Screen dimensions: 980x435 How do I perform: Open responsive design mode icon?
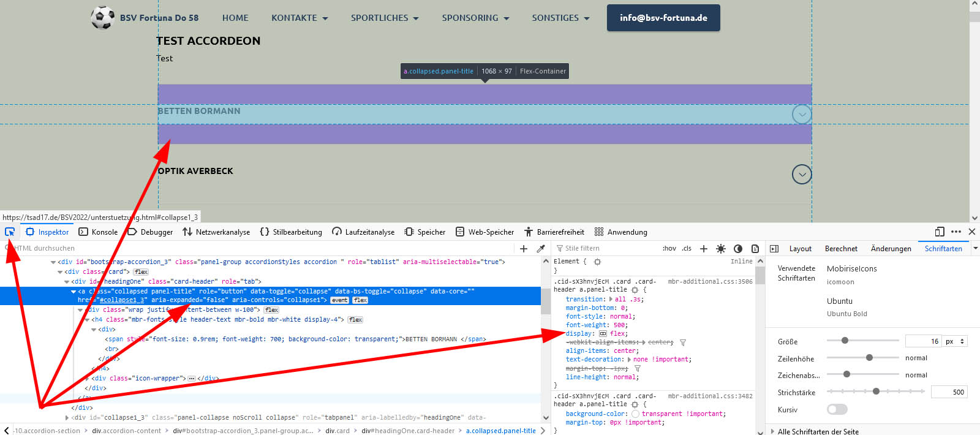point(940,232)
